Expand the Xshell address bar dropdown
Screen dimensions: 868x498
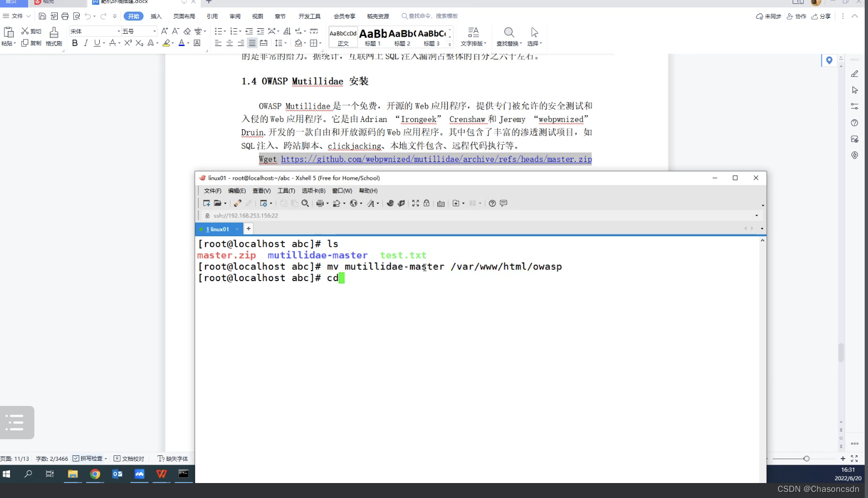[757, 216]
